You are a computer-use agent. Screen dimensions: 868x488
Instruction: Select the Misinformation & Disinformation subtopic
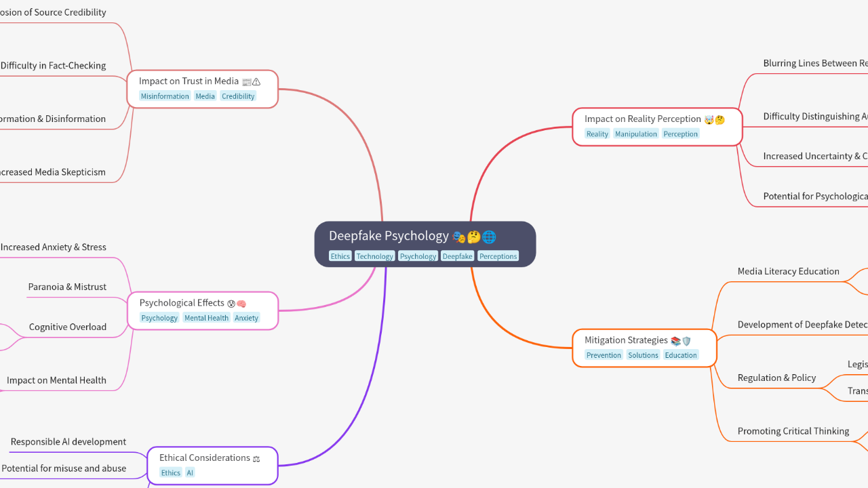point(53,119)
